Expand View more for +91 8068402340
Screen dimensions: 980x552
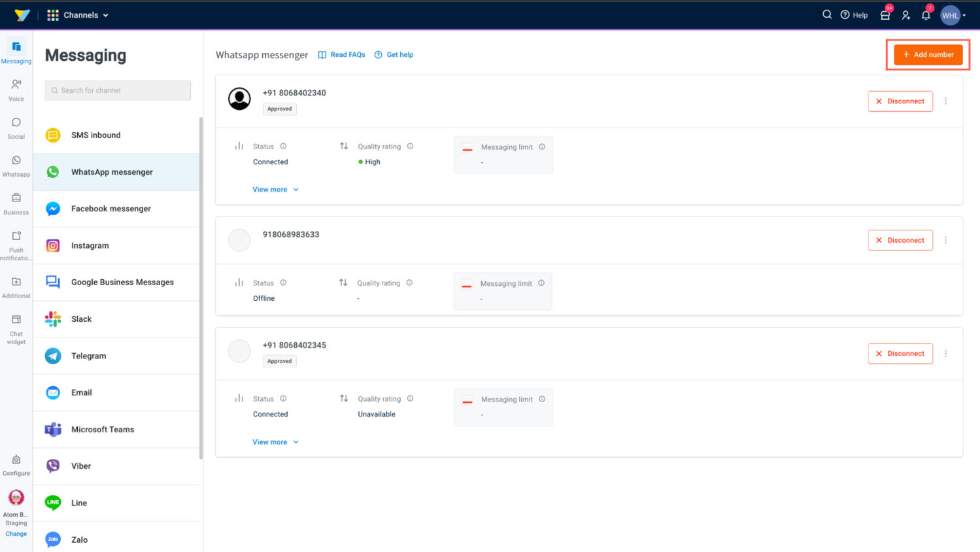(275, 190)
